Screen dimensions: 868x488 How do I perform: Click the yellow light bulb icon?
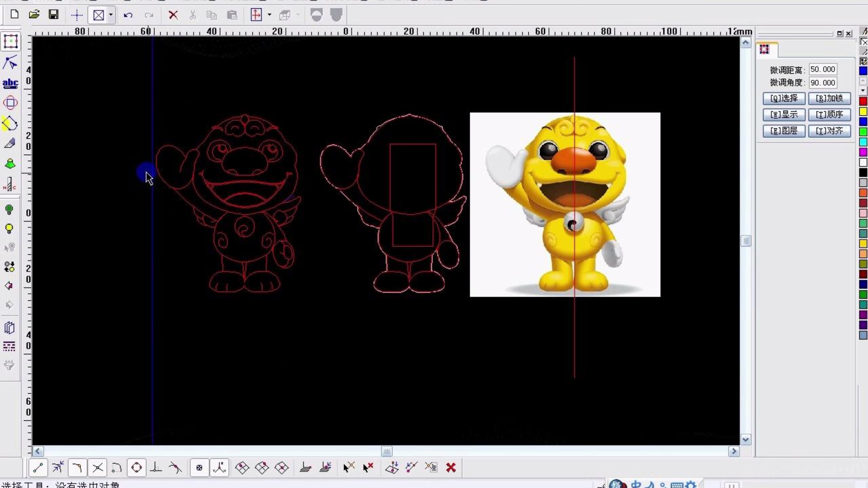click(x=9, y=229)
